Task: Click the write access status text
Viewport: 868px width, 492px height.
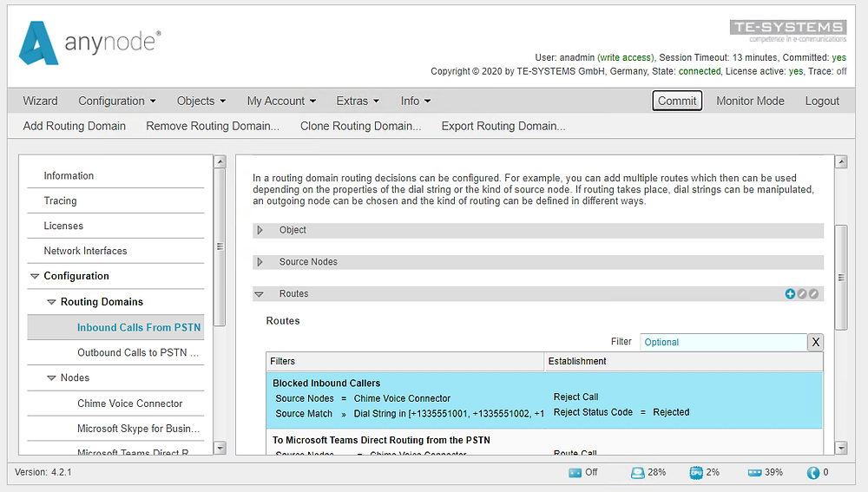Action: pos(626,57)
